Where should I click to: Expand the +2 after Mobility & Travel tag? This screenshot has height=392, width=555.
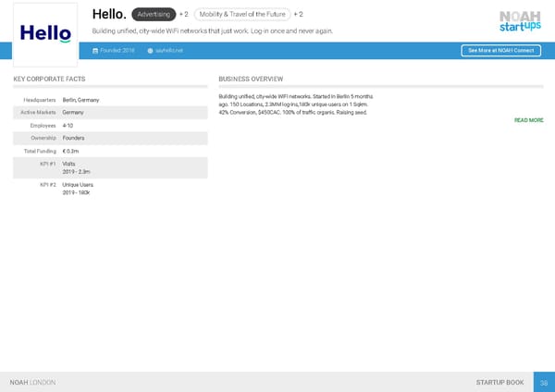tap(298, 15)
